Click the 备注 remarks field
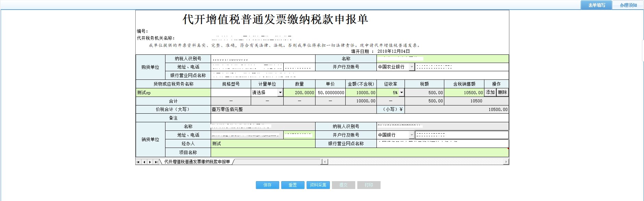 pyautogui.click(x=359, y=118)
